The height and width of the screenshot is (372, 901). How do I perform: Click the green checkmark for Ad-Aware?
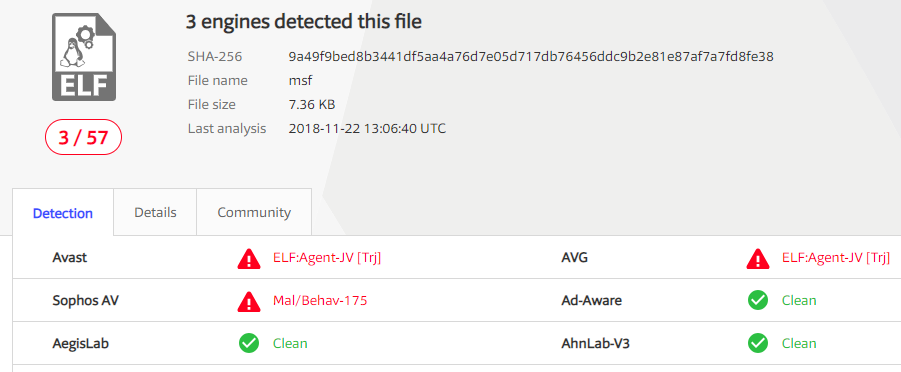(x=758, y=300)
